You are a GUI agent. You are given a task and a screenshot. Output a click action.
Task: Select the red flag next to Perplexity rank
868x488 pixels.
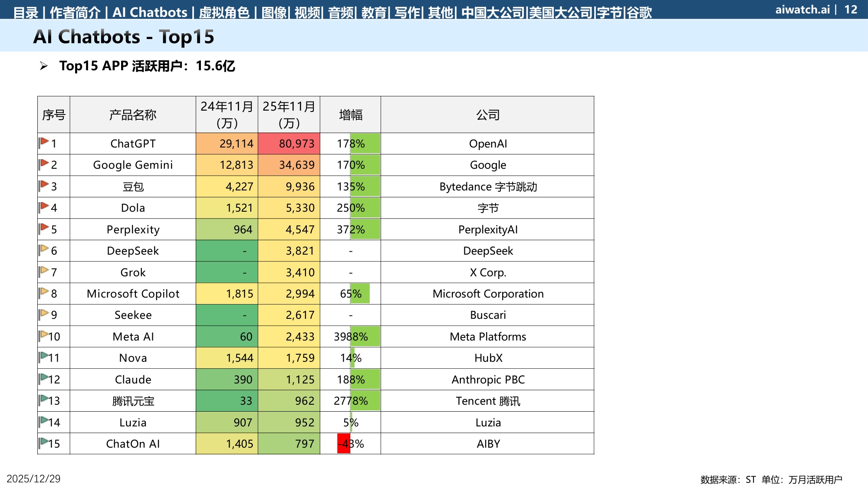point(43,228)
